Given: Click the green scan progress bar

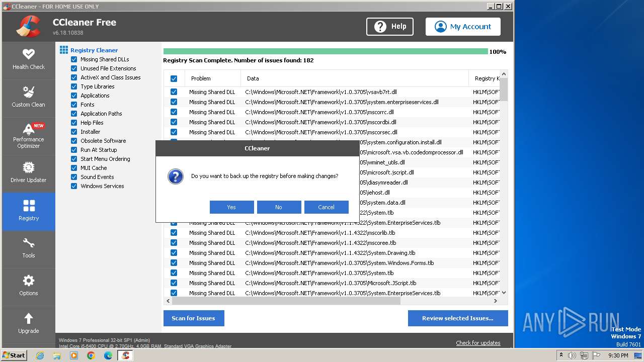Looking at the screenshot, I should tap(326, 51).
